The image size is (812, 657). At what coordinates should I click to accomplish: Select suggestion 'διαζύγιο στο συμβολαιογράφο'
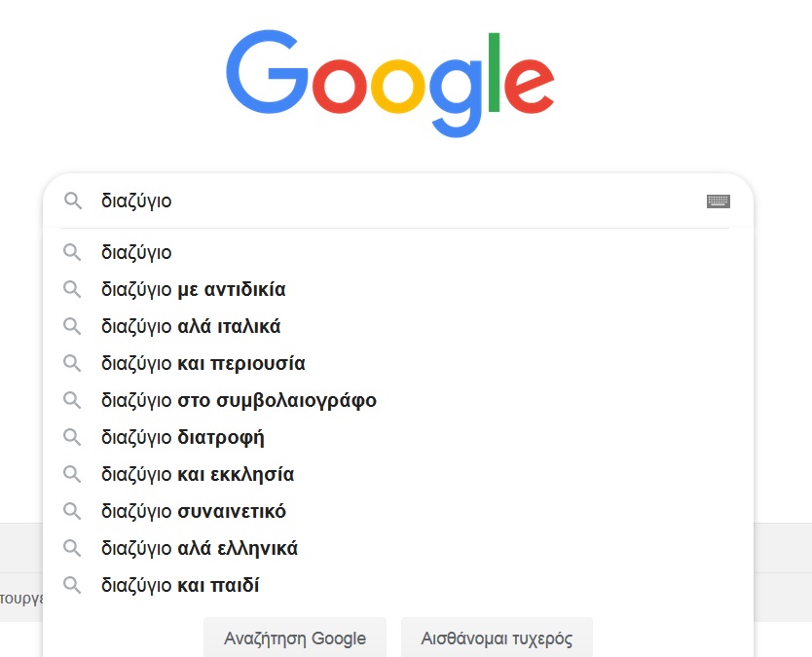point(239,400)
